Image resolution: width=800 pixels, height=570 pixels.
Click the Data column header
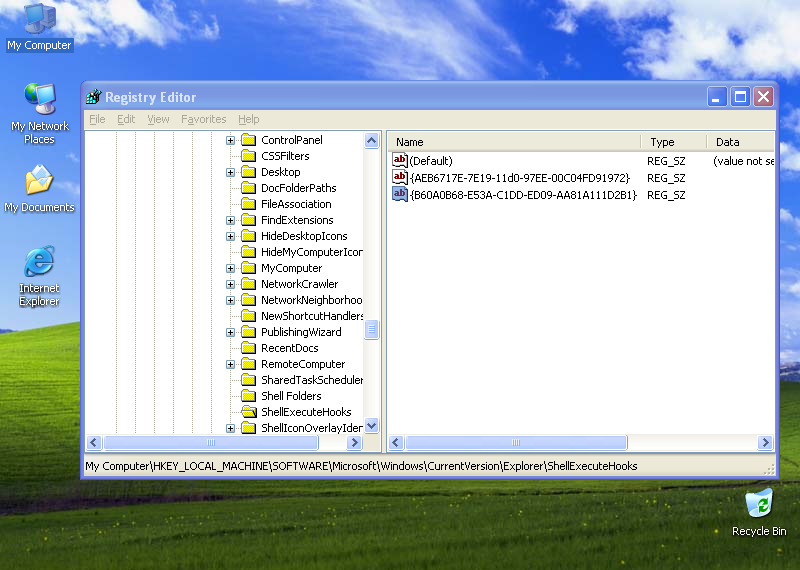pos(741,141)
